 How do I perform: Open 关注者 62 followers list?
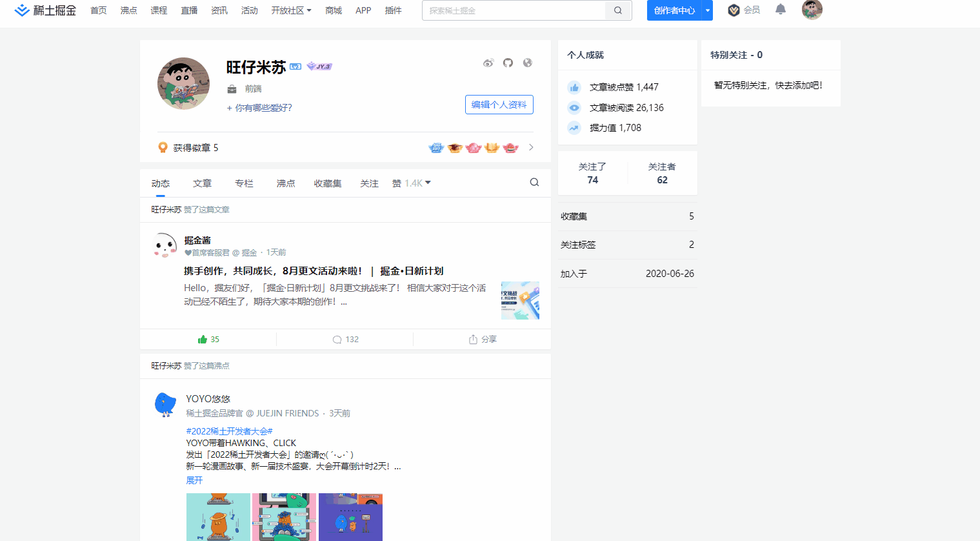point(662,173)
